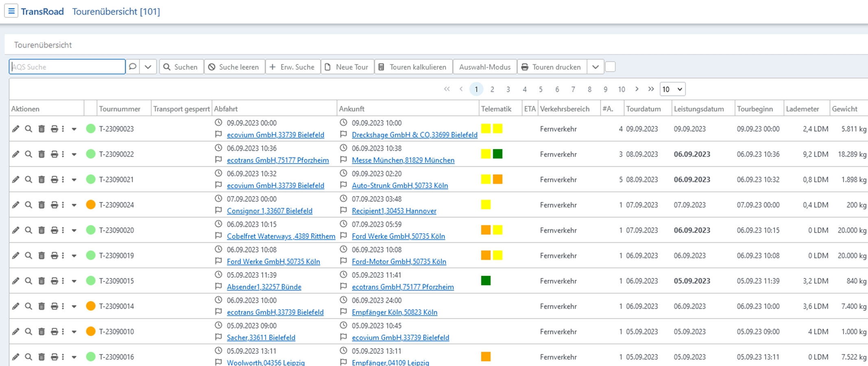The height and width of the screenshot is (366, 868).
Task: Open the Touren drucken dropdown arrow
Action: [x=595, y=67]
